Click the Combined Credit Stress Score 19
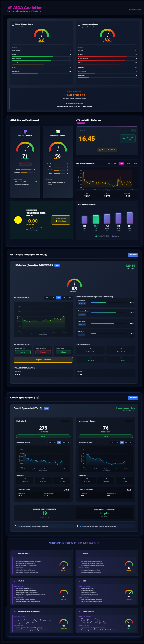The height and width of the screenshot is (644, 144). (x=44, y=513)
